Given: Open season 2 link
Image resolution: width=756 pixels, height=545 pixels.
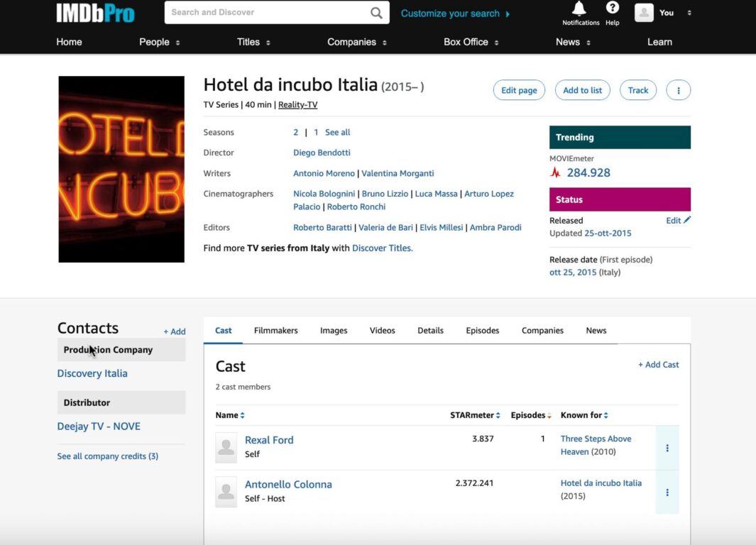Looking at the screenshot, I should 295,132.
